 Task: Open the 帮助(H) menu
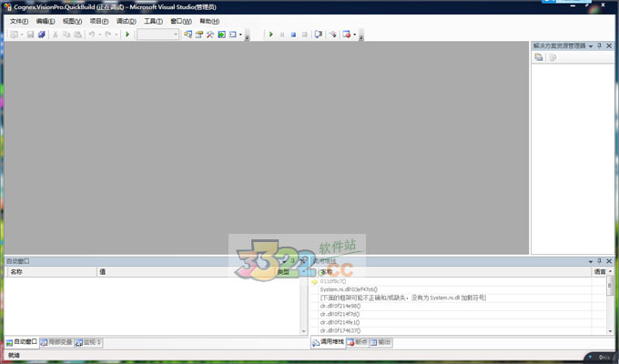(209, 21)
